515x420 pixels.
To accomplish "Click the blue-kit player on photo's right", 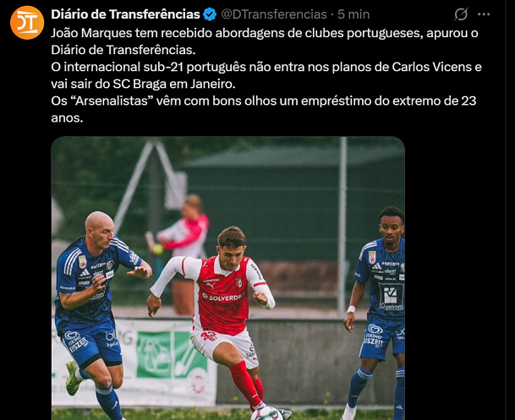I will pyautogui.click(x=376, y=314).
